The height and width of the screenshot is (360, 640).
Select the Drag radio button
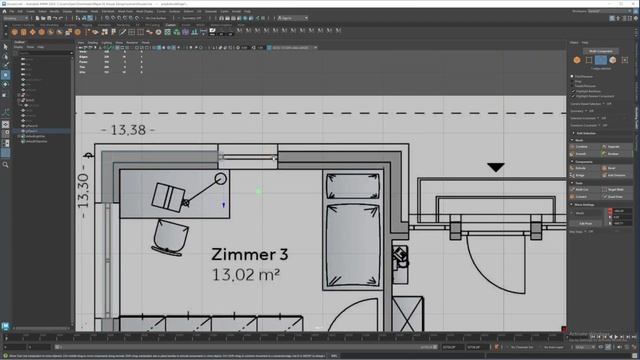pyautogui.click(x=572, y=81)
